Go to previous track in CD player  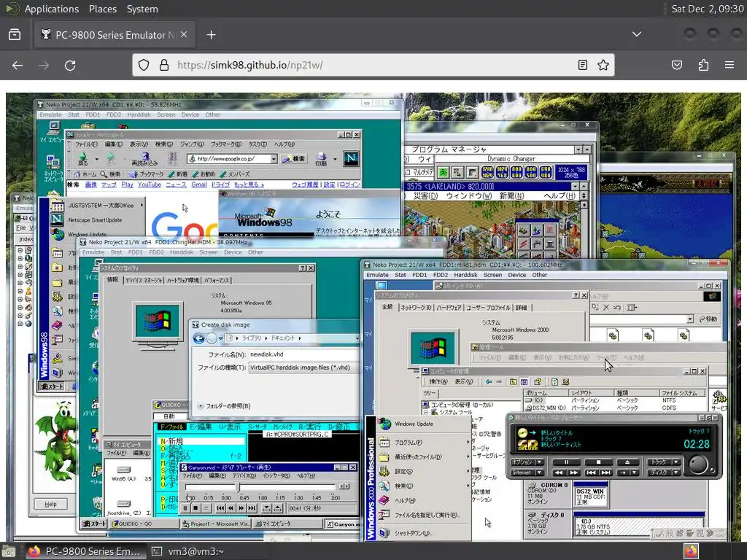[591, 472]
